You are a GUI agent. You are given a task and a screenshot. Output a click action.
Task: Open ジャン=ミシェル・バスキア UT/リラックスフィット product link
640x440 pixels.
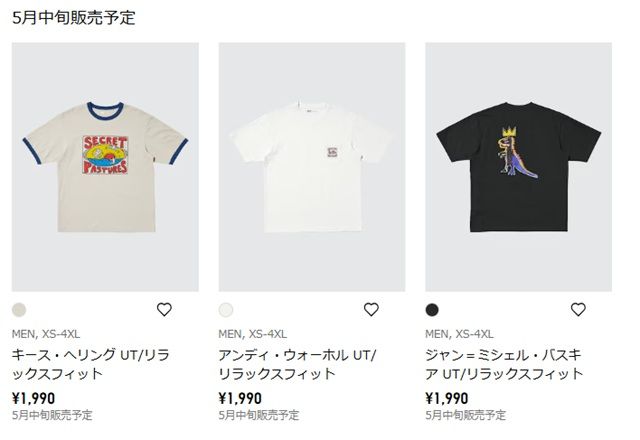pos(504,364)
